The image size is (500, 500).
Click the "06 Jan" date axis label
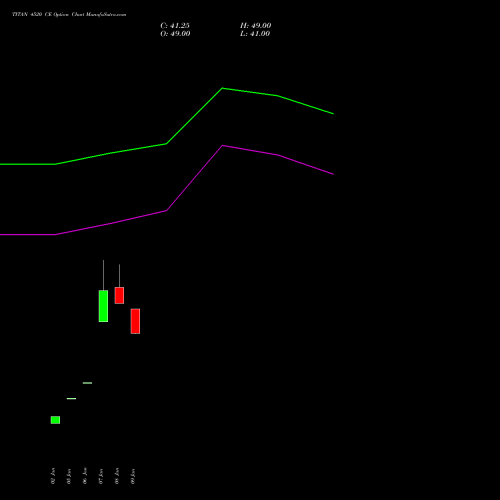(x=85, y=476)
